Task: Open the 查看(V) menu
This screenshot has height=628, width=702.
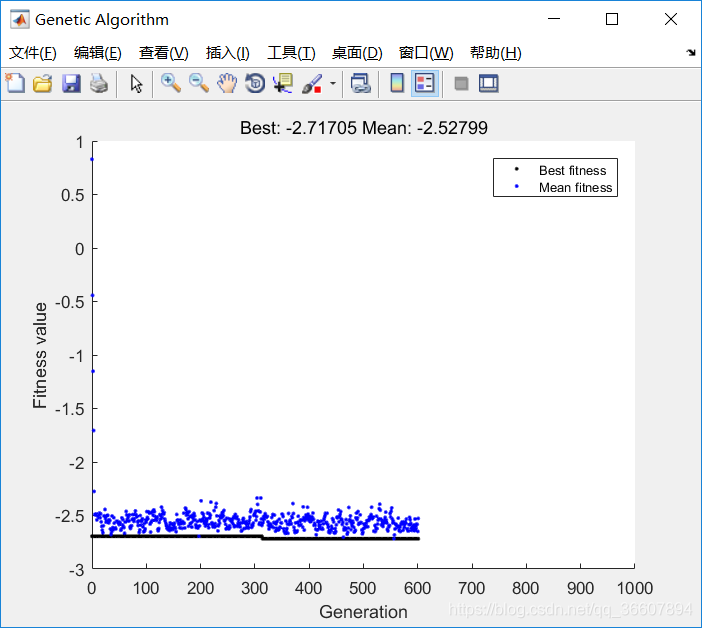Action: pos(163,53)
